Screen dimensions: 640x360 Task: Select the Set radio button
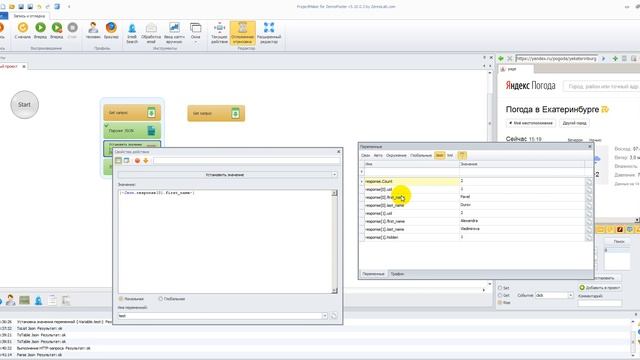coord(500,288)
